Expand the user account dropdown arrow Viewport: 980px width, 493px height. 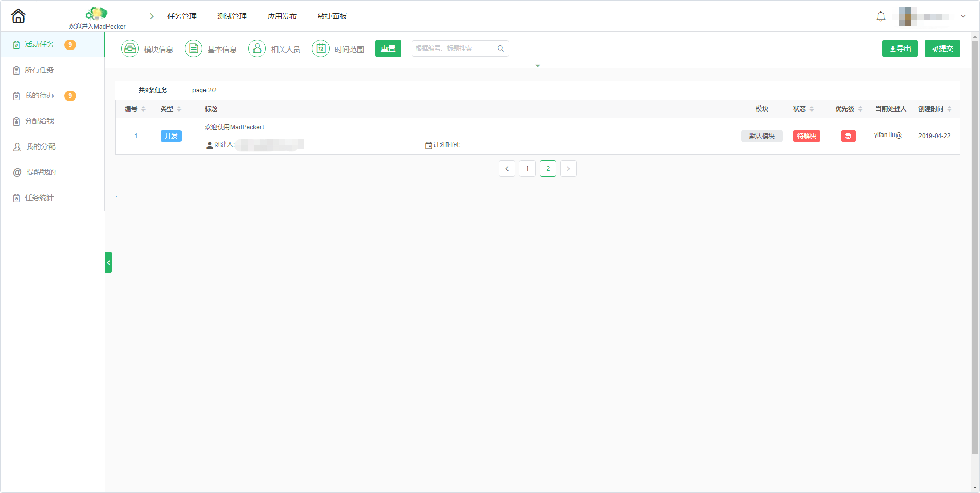pyautogui.click(x=963, y=16)
